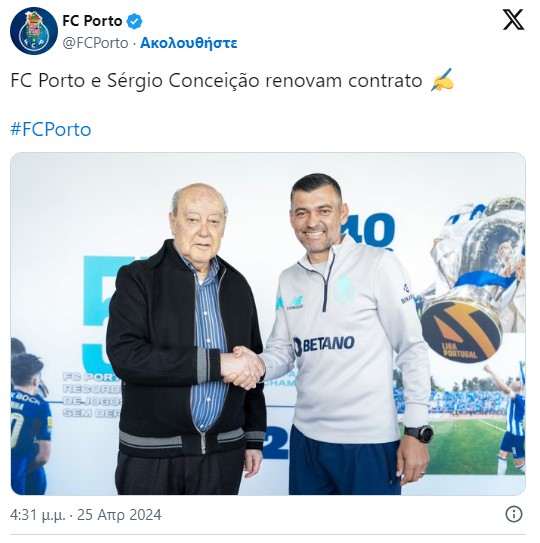
Task: Click the blue verified badge
Action: pos(134,21)
